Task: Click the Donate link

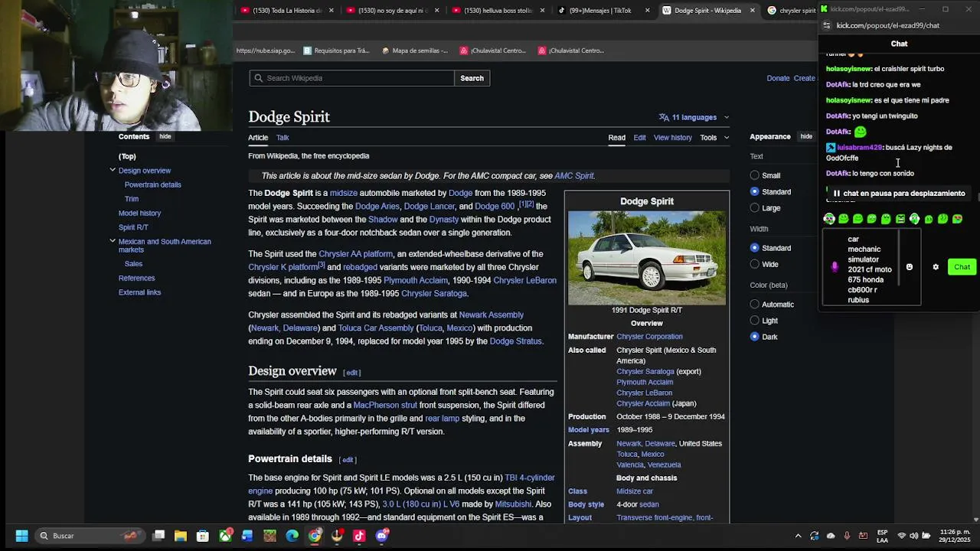Action: [778, 78]
